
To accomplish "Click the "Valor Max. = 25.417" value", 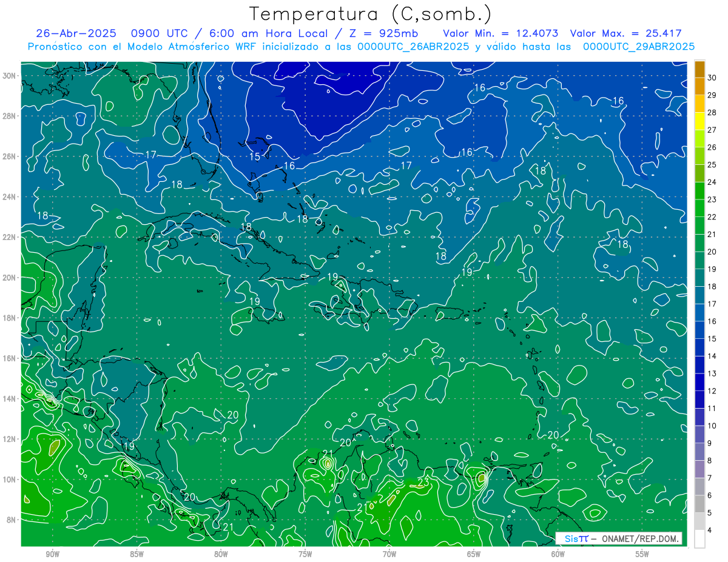I will coord(626,33).
